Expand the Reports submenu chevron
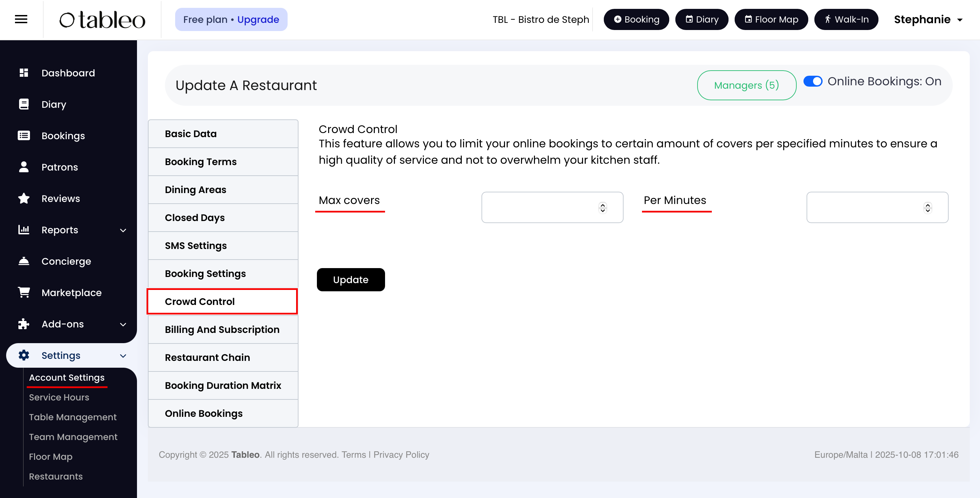Screen dimensions: 980x498 (x=123, y=230)
